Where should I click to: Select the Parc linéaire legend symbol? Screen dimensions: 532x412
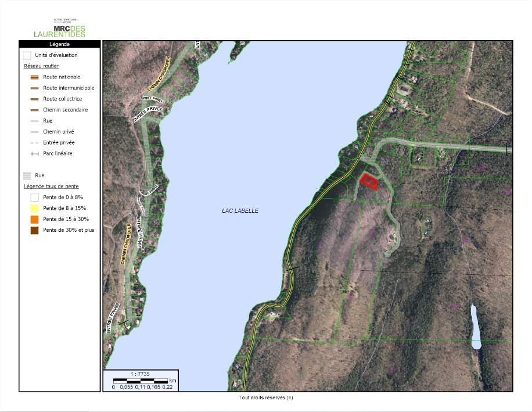[34, 154]
